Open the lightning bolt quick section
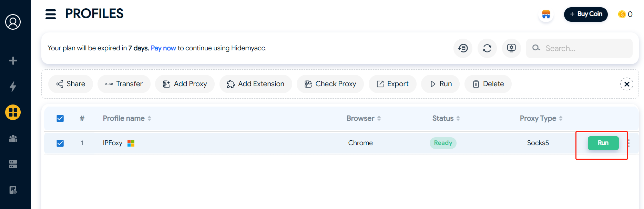 (x=13, y=87)
